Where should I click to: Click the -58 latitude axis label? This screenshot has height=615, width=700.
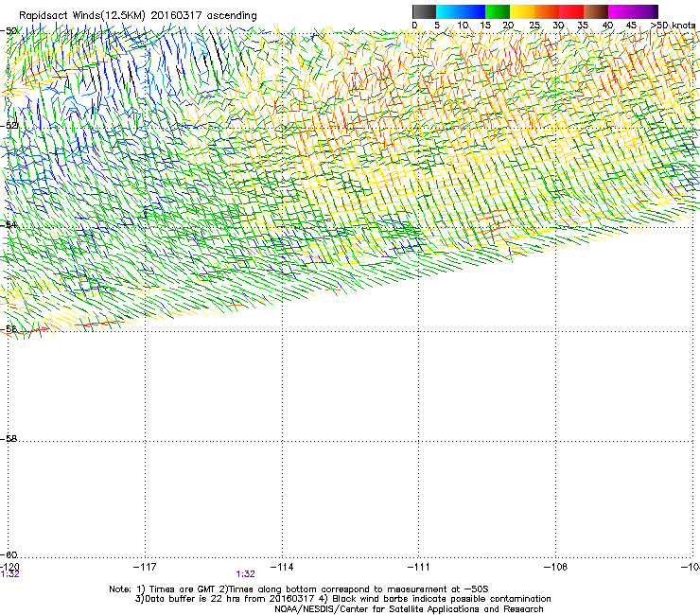tap(9, 439)
